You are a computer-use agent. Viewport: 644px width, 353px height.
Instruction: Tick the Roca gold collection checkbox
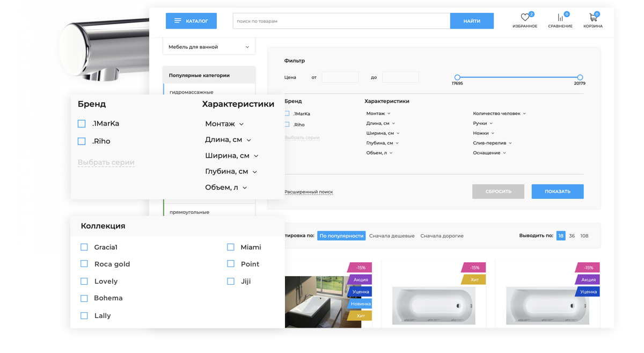[x=84, y=264]
